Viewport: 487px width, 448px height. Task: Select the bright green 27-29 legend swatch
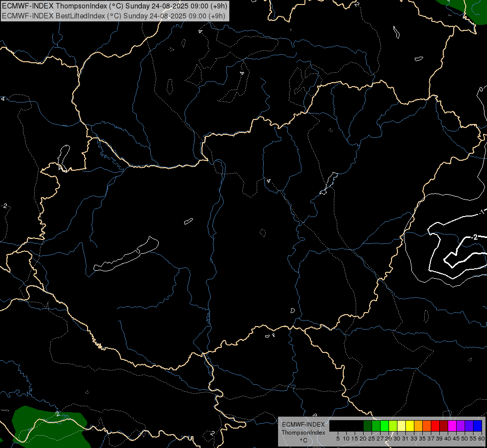pyautogui.click(x=385, y=426)
